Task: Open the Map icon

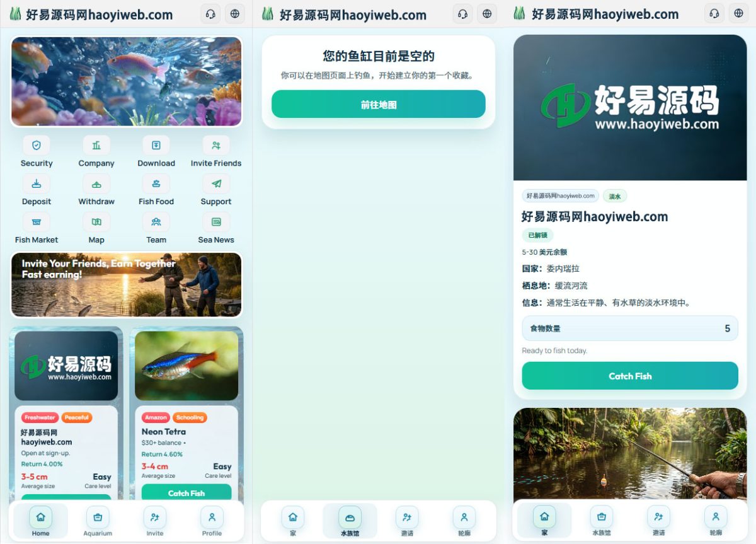Action: point(96,223)
